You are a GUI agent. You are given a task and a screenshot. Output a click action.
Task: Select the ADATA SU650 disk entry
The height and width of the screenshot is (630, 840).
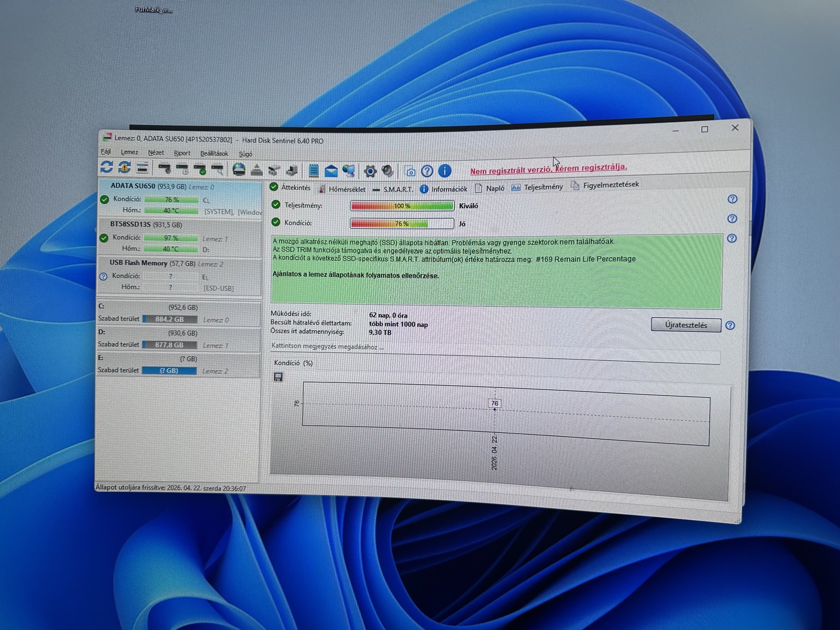tap(180, 198)
